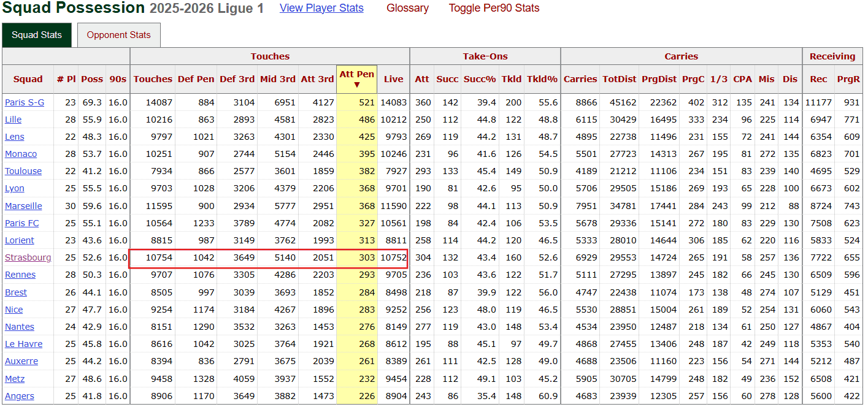Click the Def Pen column header
Viewport: 868px width, 415px height.
196,78
